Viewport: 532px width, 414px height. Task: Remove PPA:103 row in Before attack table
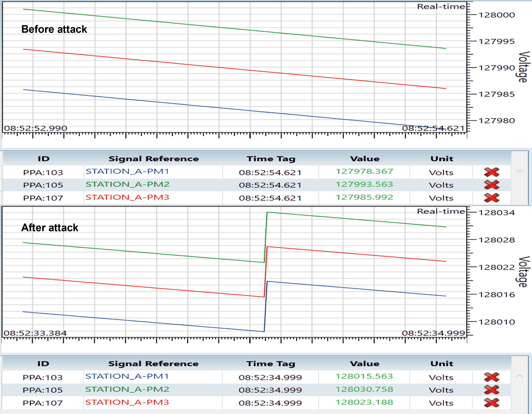click(491, 172)
